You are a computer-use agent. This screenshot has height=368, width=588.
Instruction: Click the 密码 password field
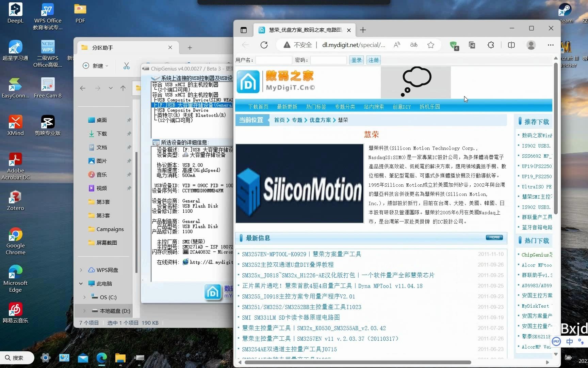click(328, 60)
